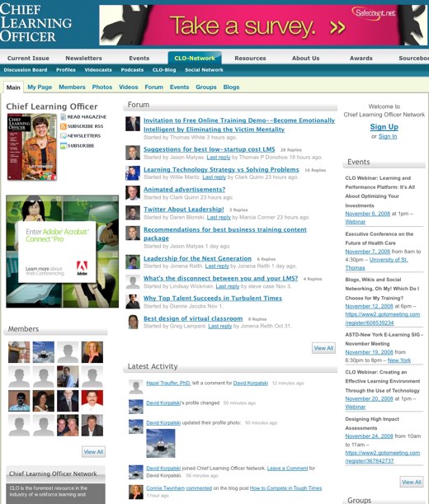
Task: View all events button
Action: [x=412, y=482]
